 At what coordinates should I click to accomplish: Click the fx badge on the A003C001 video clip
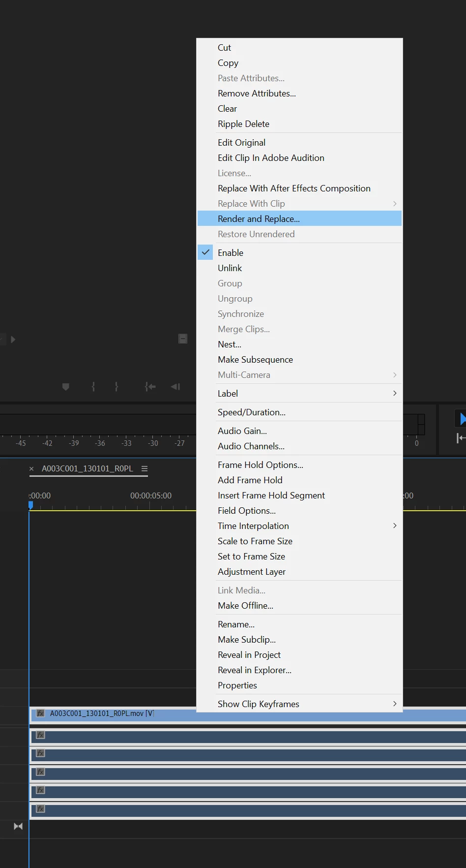[41, 713]
